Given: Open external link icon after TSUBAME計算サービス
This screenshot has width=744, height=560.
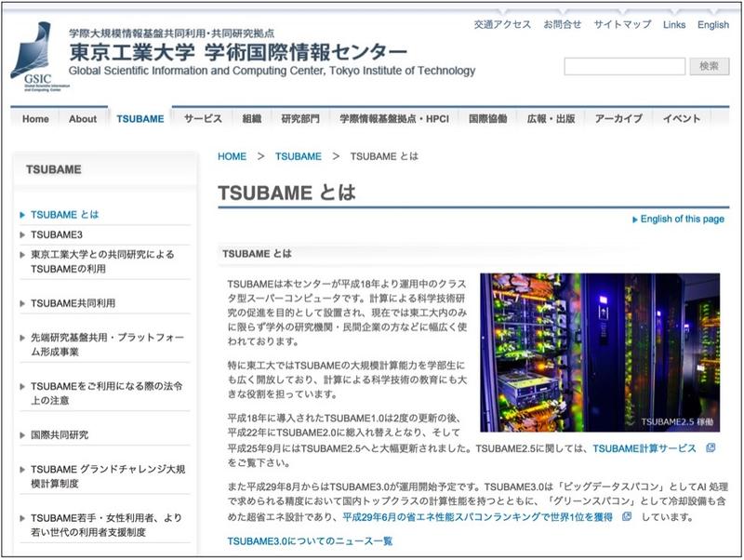Looking at the screenshot, I should (x=711, y=447).
